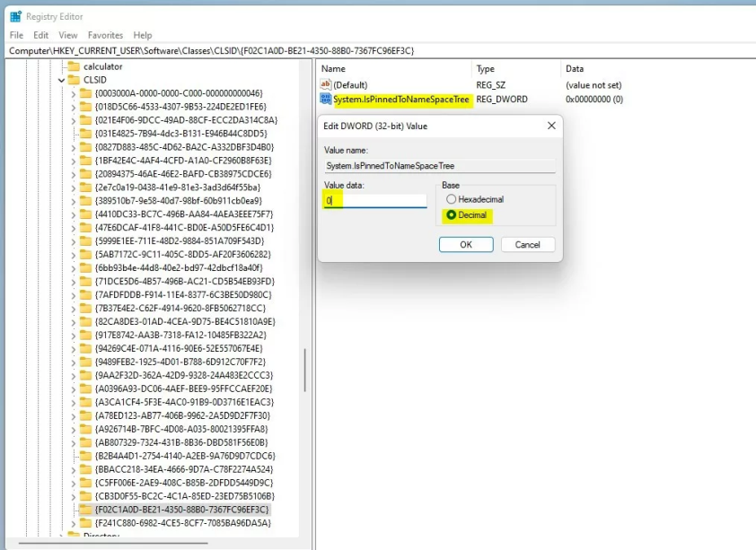
Task: Click folder icon of {7AFDFDDB-F914-11E4-8377-6C3BE50D980C}
Action: [85, 294]
